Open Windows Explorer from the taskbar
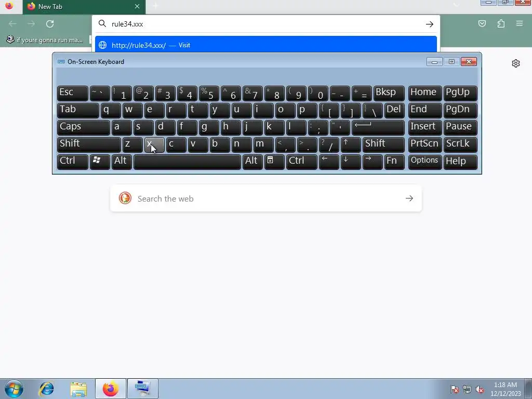This screenshot has width=532, height=399. tap(78, 389)
